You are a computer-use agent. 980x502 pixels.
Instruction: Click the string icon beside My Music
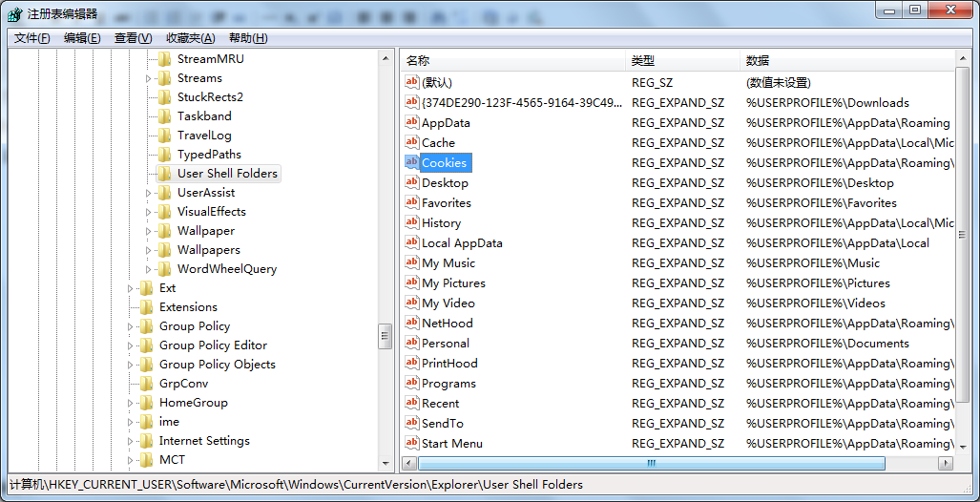[x=412, y=262]
